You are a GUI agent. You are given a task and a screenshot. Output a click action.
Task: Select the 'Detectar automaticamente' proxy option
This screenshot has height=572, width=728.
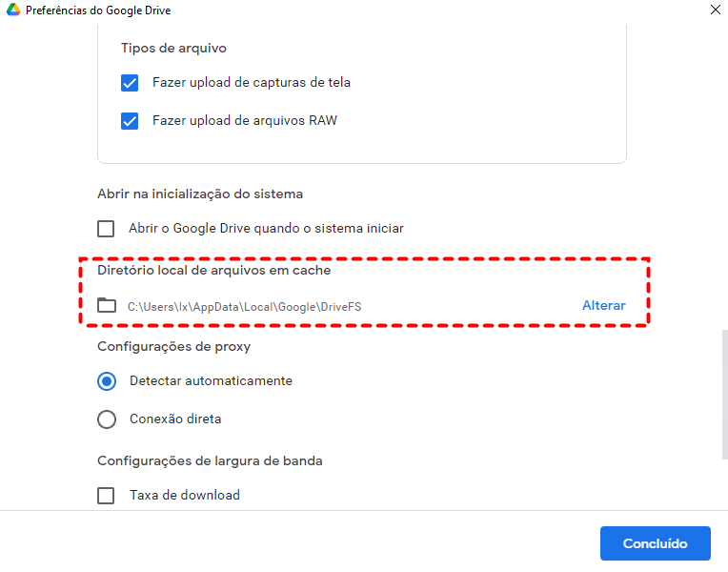(107, 381)
